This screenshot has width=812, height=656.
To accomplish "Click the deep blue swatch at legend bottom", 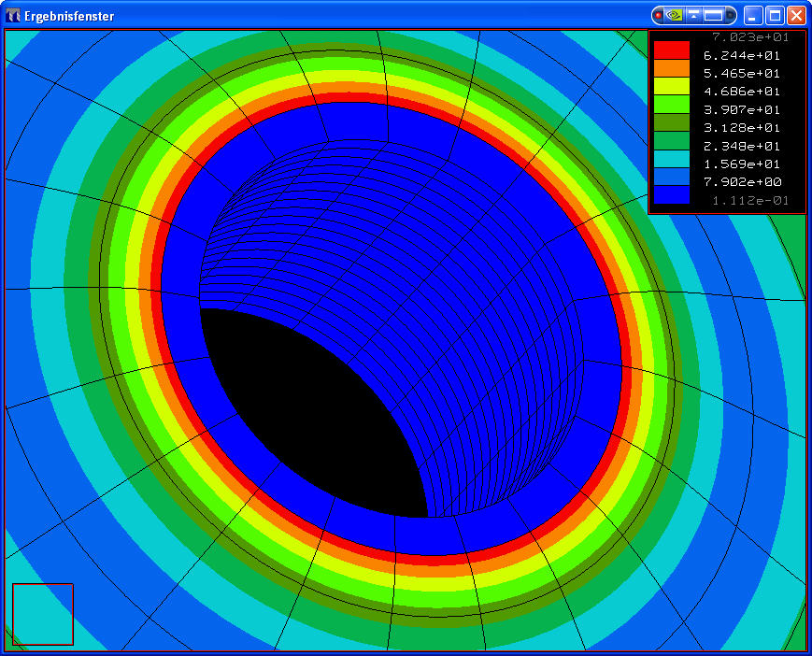I will (672, 195).
